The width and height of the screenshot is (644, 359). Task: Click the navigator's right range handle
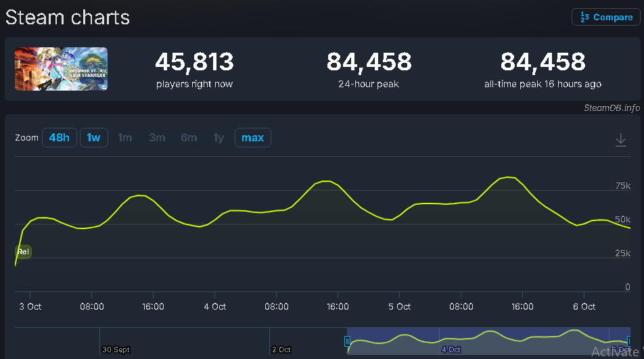(629, 341)
